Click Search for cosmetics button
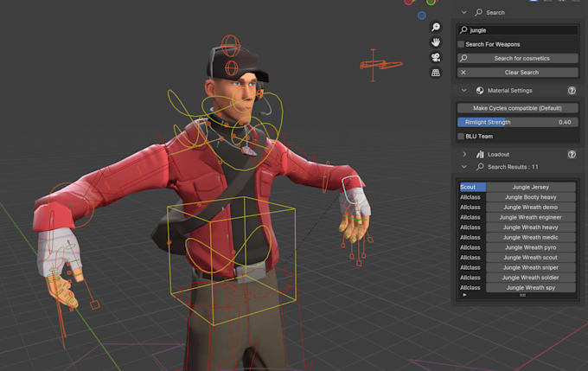 [x=517, y=58]
